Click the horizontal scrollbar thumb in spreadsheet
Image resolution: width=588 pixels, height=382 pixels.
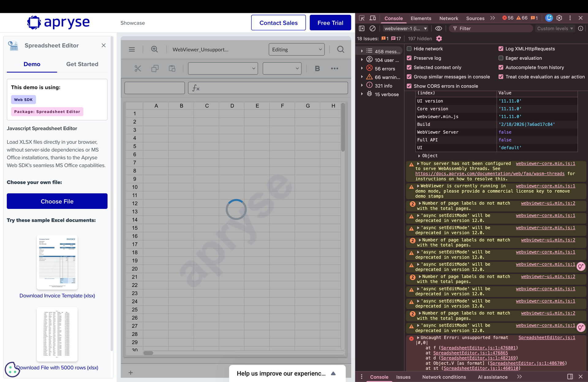point(148,353)
